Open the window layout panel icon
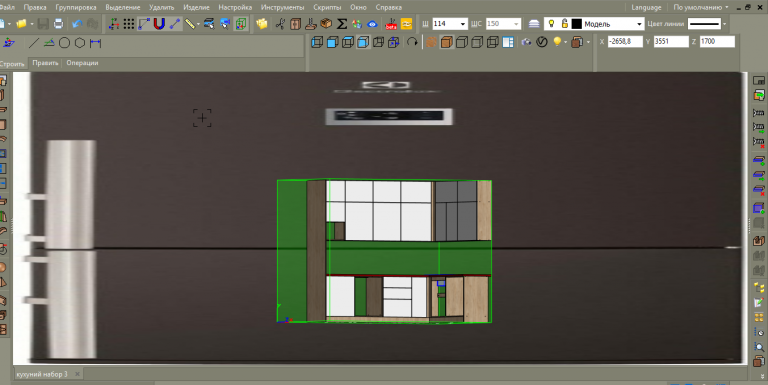 click(508, 42)
